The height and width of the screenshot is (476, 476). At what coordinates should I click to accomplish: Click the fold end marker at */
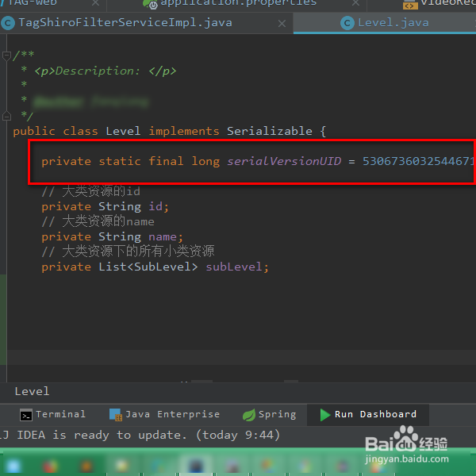[x=6, y=116]
